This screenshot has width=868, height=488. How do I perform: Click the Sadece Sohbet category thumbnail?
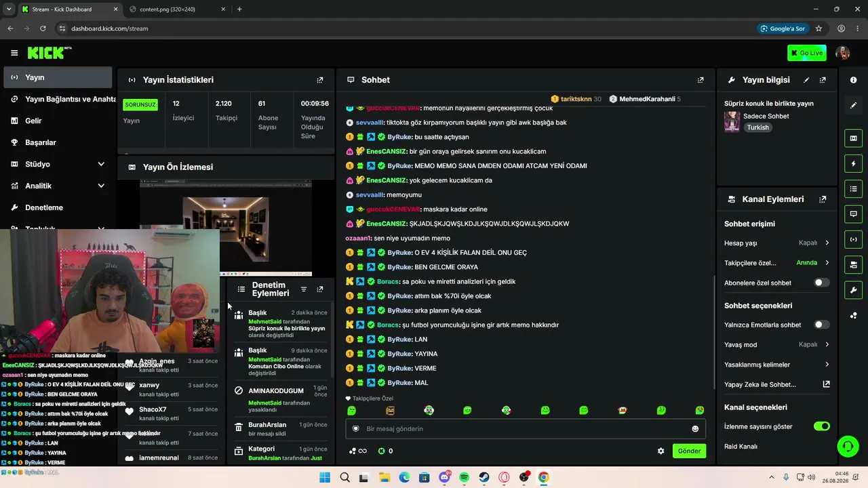[x=732, y=121]
